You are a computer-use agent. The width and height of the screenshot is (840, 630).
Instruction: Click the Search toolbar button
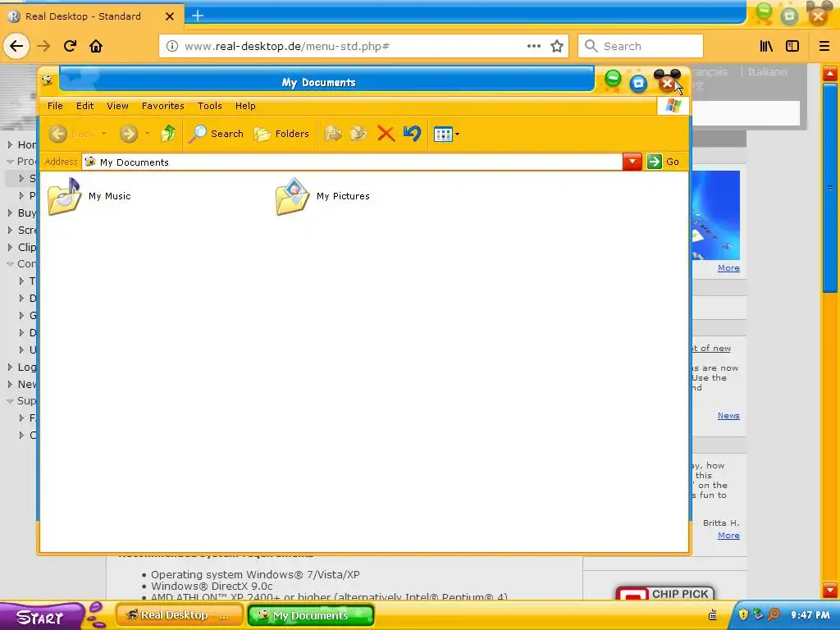pyautogui.click(x=216, y=134)
